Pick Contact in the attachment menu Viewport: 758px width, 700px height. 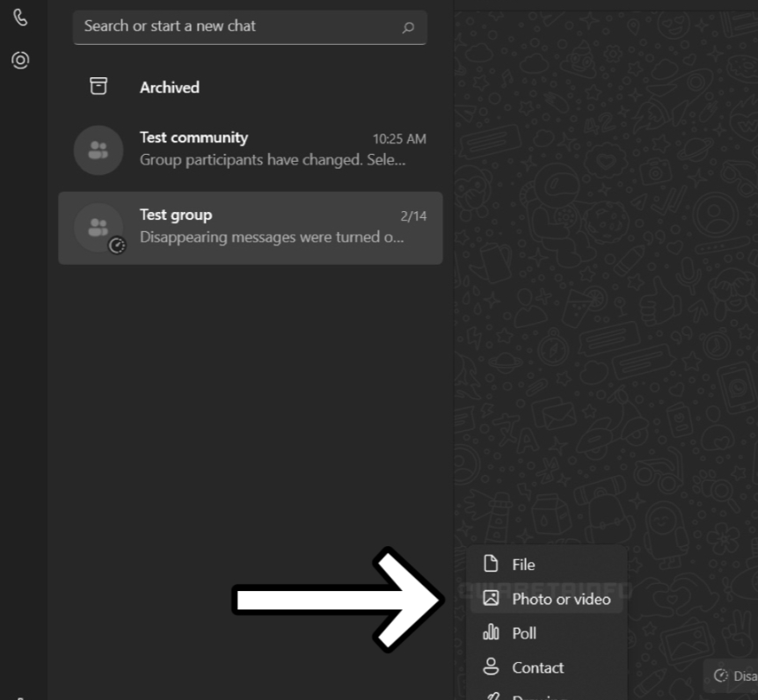click(x=537, y=667)
